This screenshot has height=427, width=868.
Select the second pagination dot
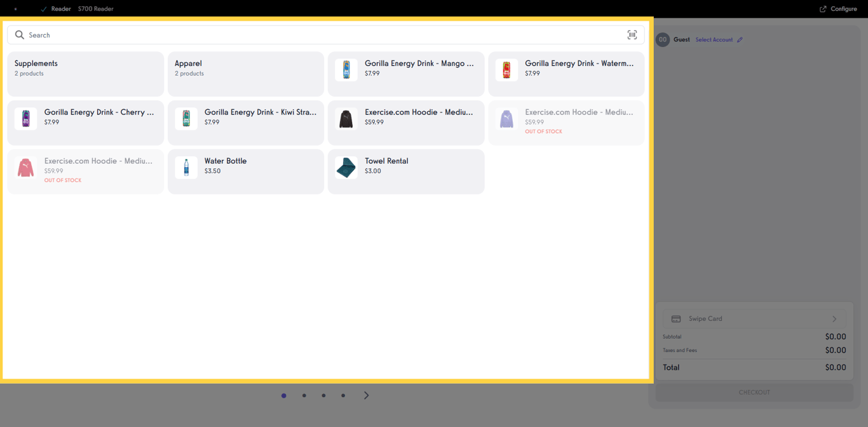click(x=304, y=395)
